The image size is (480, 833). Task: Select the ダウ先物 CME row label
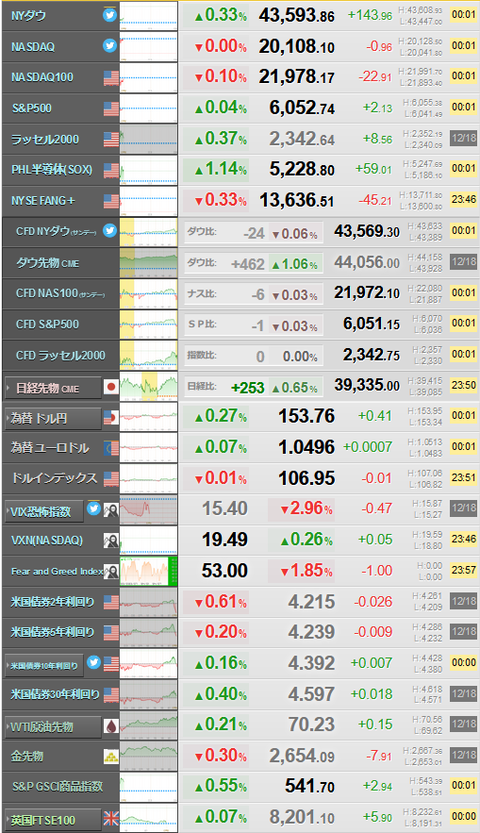click(48, 263)
